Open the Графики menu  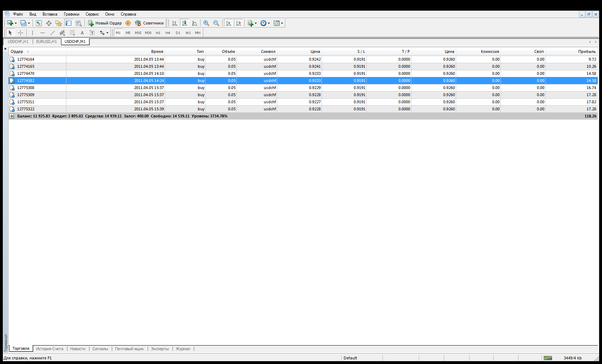point(71,14)
